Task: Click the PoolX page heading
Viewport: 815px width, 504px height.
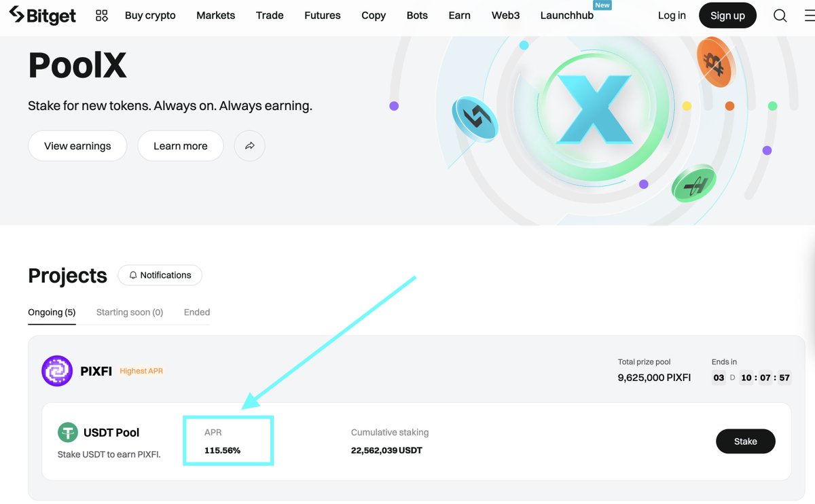Action: coord(77,66)
